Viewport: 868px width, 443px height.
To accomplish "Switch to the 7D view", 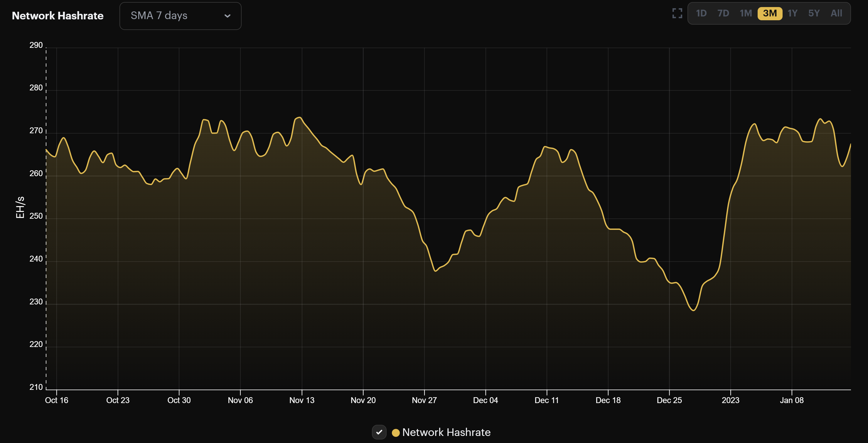I will 723,13.
